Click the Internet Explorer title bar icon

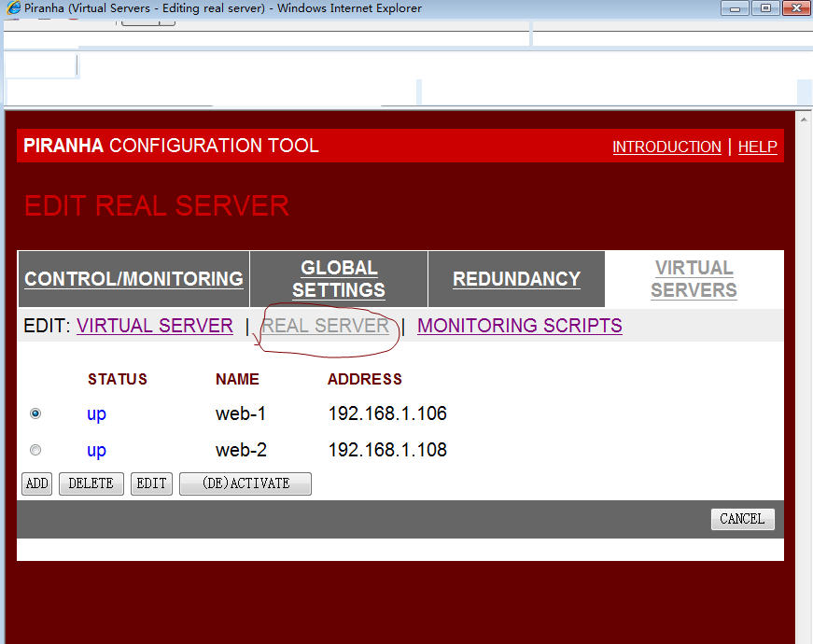click(x=13, y=7)
